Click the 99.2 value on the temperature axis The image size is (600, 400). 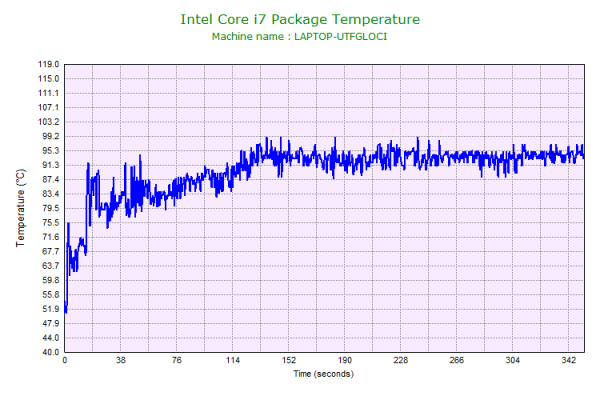click(51, 136)
